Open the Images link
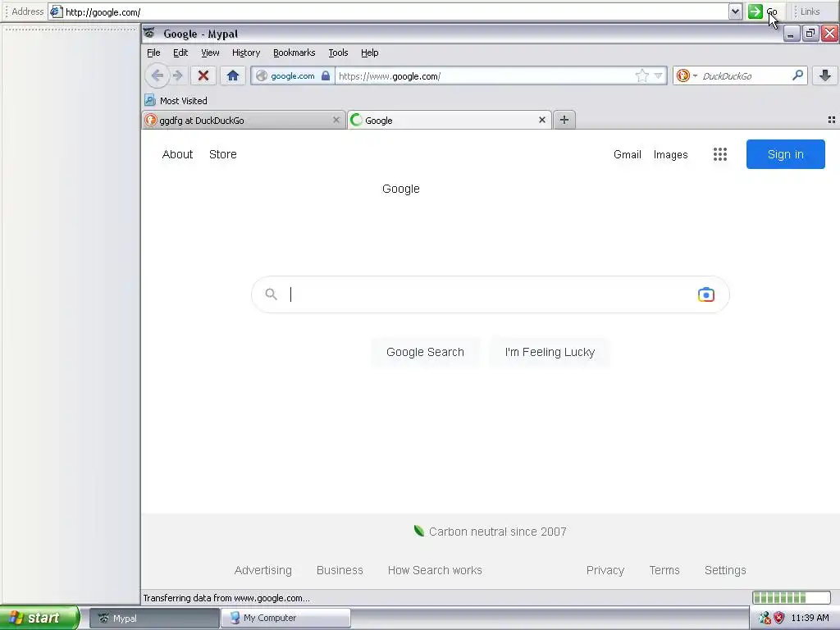840x630 pixels. pos(670,154)
